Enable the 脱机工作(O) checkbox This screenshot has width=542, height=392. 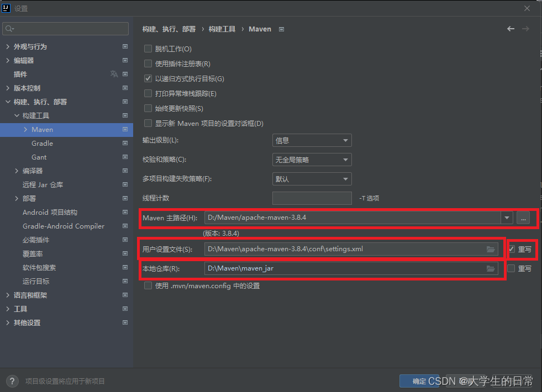tap(148, 49)
